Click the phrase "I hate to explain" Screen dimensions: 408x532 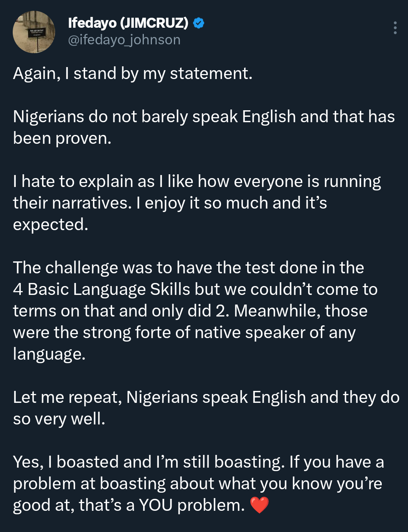73,181
